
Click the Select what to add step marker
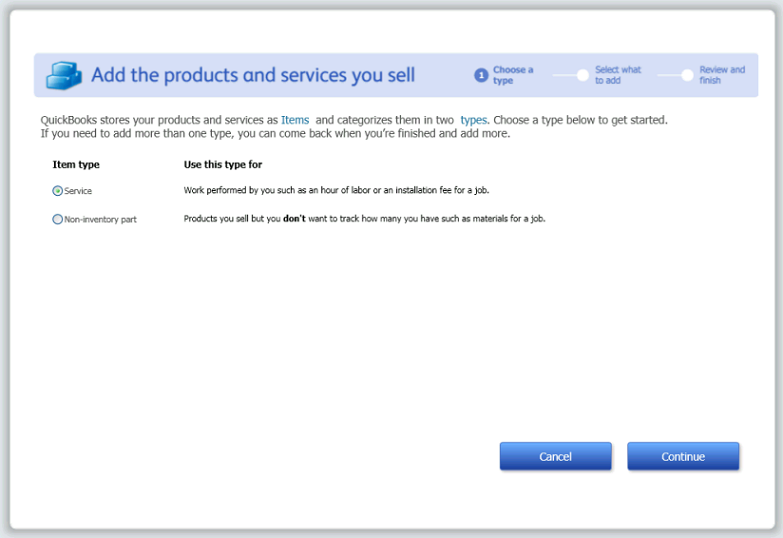coord(582,75)
